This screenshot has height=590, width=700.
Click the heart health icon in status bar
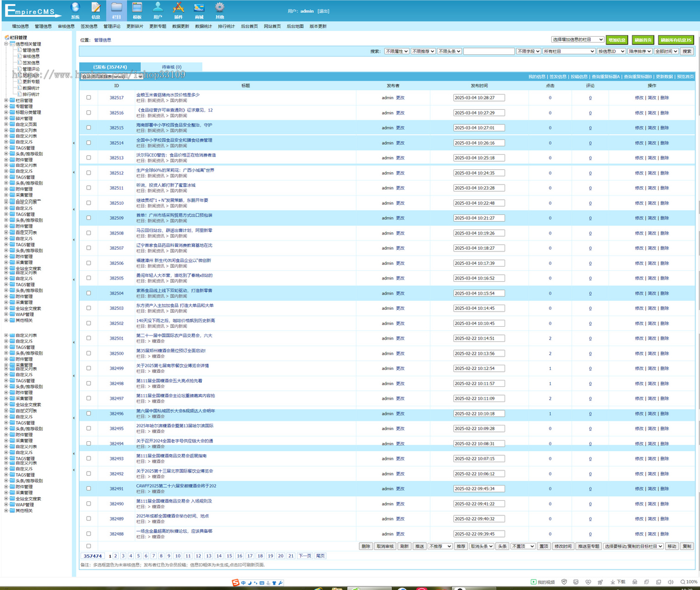click(588, 582)
